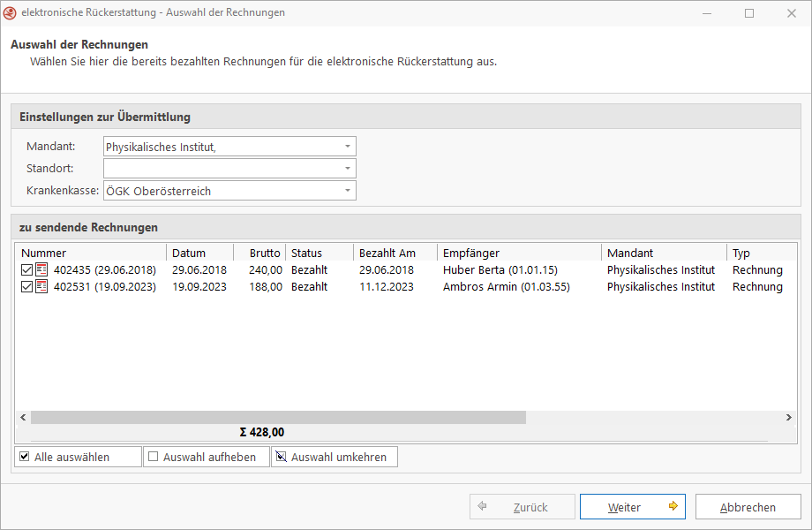Image resolution: width=812 pixels, height=530 pixels.
Task: Click the yellow arrow on Weiter button
Action: [673, 507]
